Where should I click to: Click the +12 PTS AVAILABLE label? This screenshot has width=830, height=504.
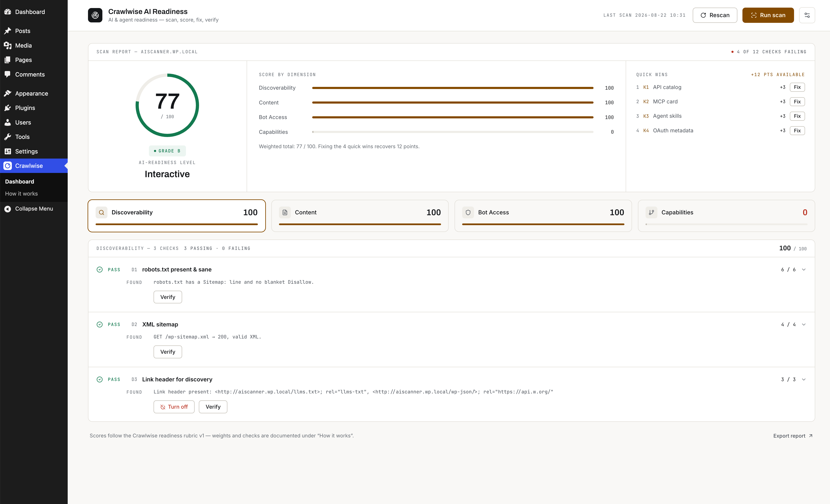click(778, 75)
